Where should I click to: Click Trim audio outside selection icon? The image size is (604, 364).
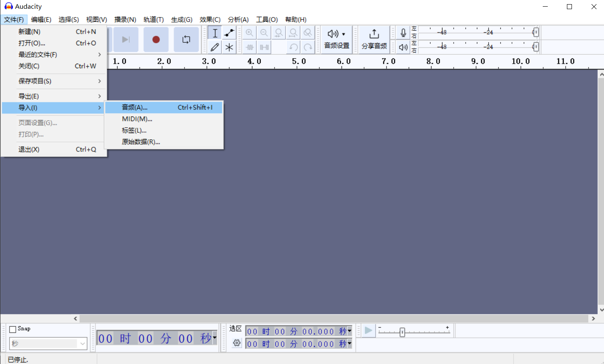[250, 47]
